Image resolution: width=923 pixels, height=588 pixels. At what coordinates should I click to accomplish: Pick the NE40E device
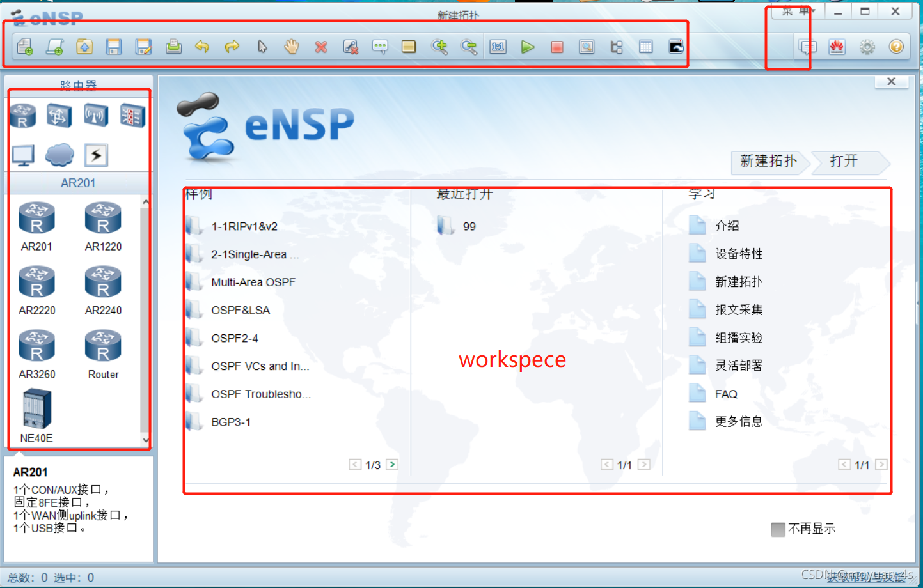36,416
